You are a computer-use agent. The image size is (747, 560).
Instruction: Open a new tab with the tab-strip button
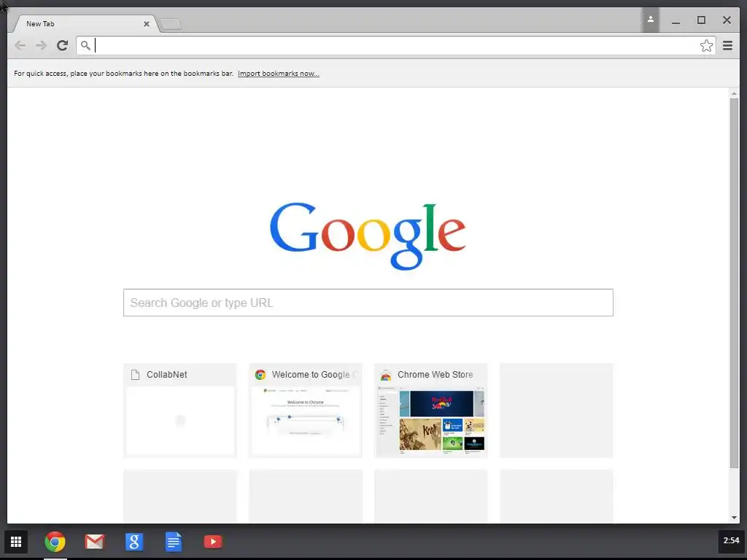(x=170, y=24)
